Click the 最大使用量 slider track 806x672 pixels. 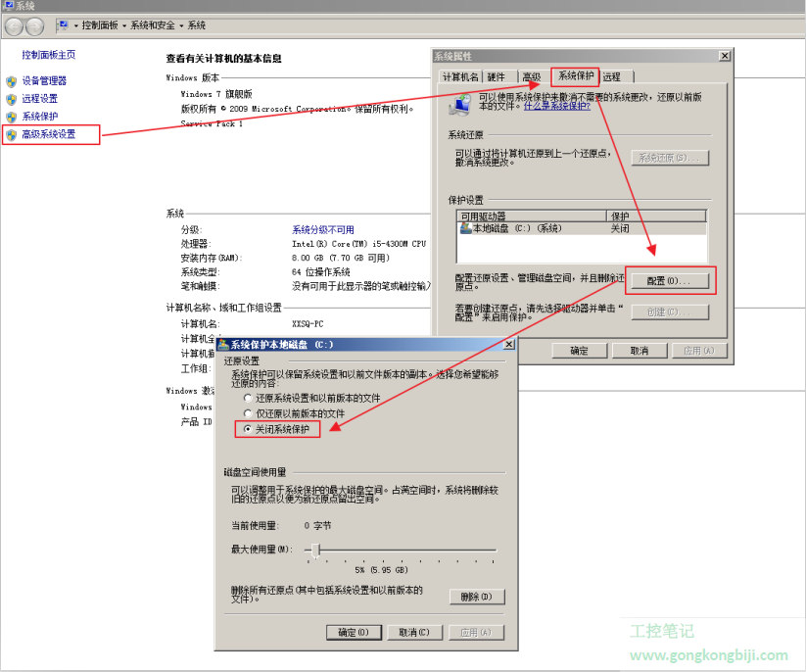point(402,551)
